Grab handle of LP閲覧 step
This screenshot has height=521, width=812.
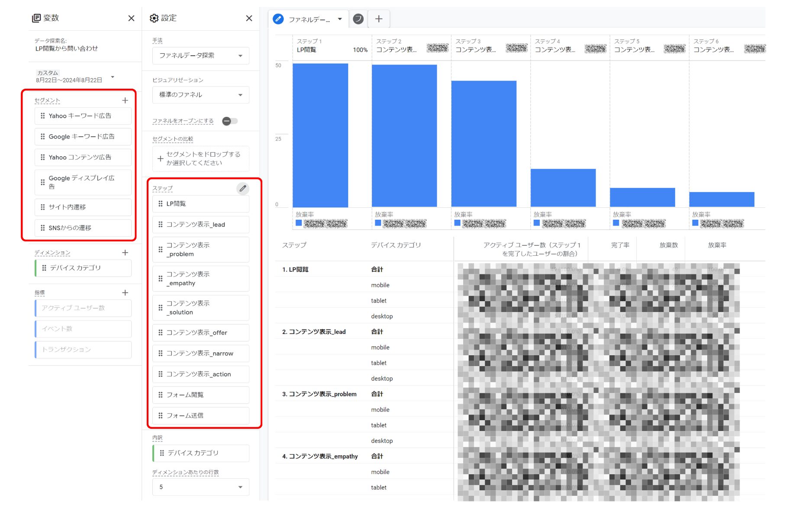pyautogui.click(x=160, y=204)
